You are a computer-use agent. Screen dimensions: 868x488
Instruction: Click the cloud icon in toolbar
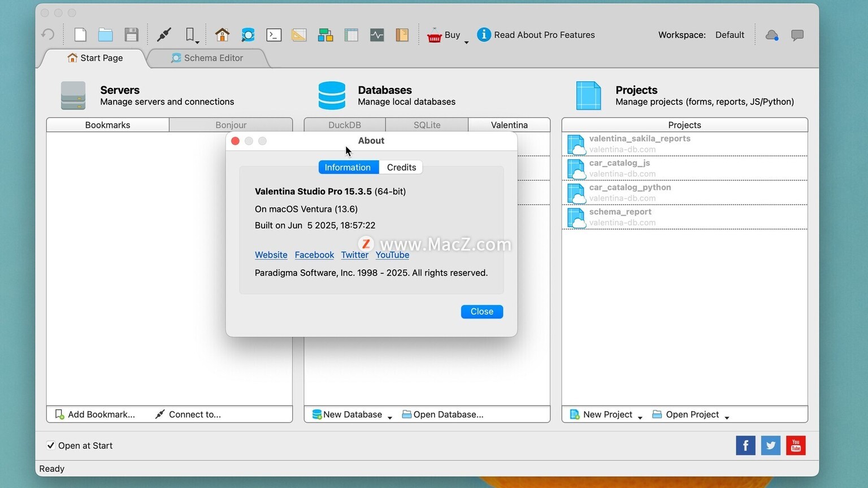click(772, 35)
